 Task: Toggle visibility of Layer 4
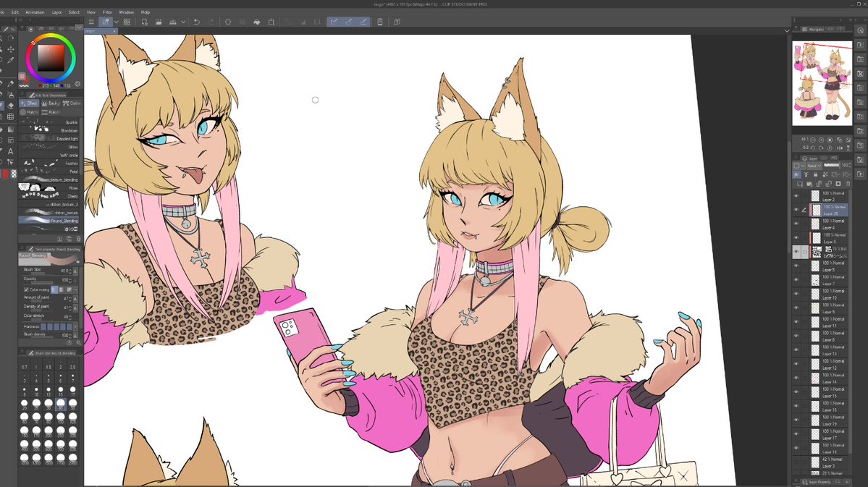[796, 224]
